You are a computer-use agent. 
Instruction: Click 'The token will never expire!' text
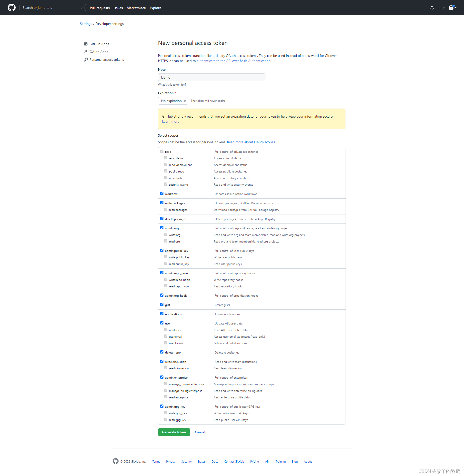[x=208, y=101]
